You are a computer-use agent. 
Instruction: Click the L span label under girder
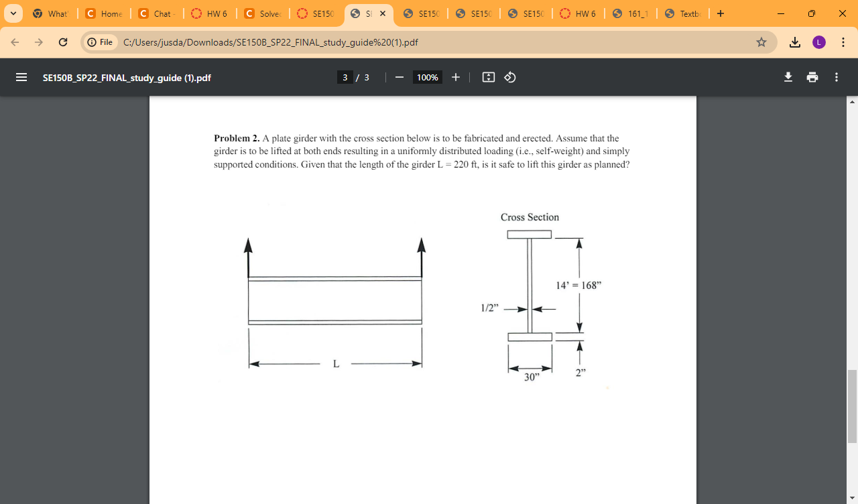tap(336, 364)
